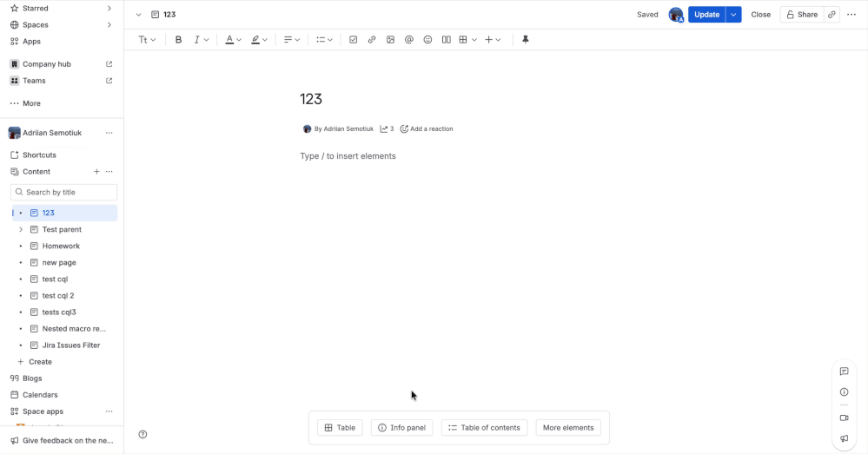
Task: Open Starred in the sidebar
Action: pos(62,9)
